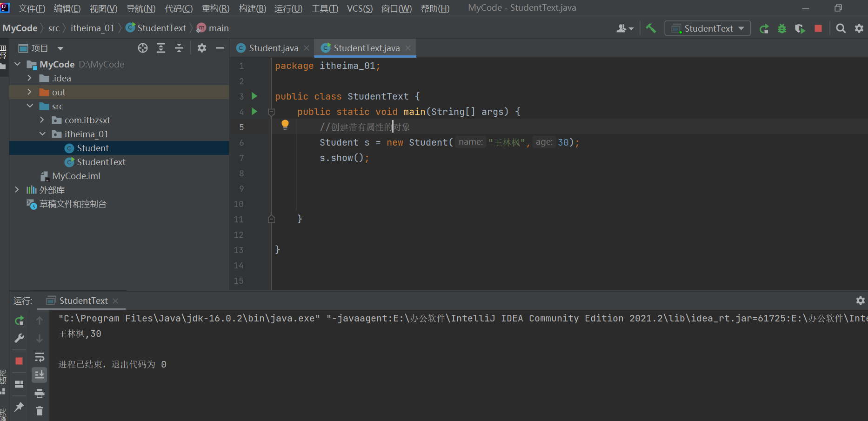This screenshot has width=868, height=421.
Task: Fold the main method at line 4
Action: tap(272, 112)
